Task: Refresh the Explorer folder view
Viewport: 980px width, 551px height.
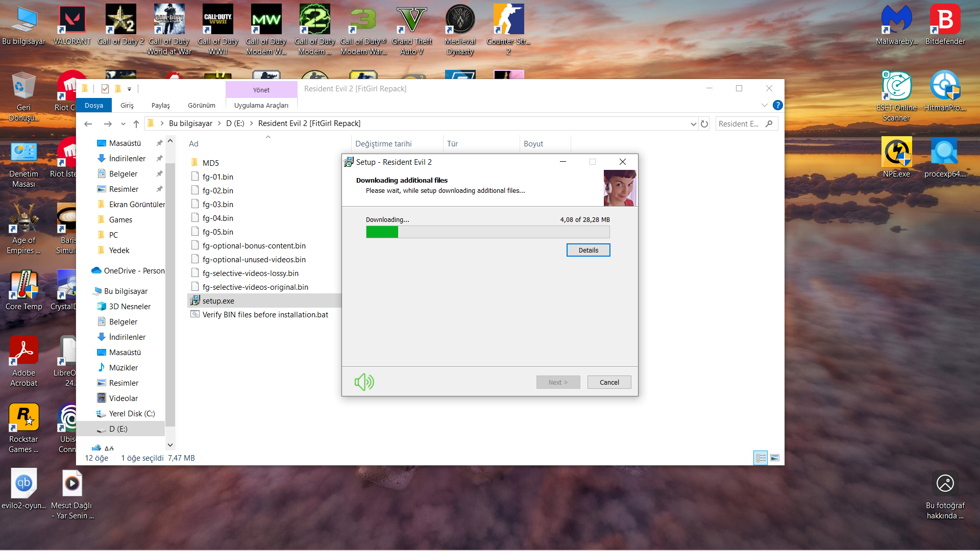Action: (x=704, y=123)
